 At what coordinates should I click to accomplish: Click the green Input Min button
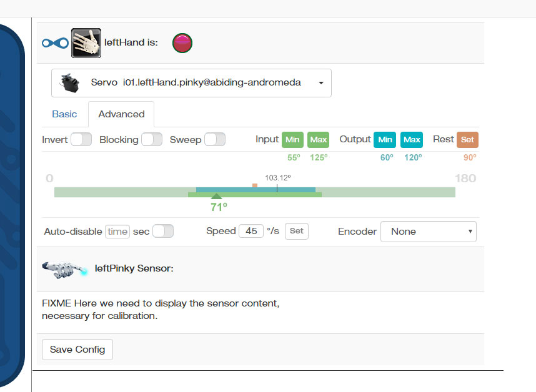pyautogui.click(x=292, y=139)
